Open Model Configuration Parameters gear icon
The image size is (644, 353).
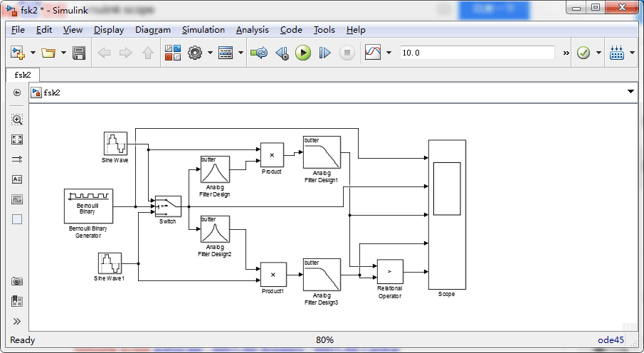click(195, 53)
